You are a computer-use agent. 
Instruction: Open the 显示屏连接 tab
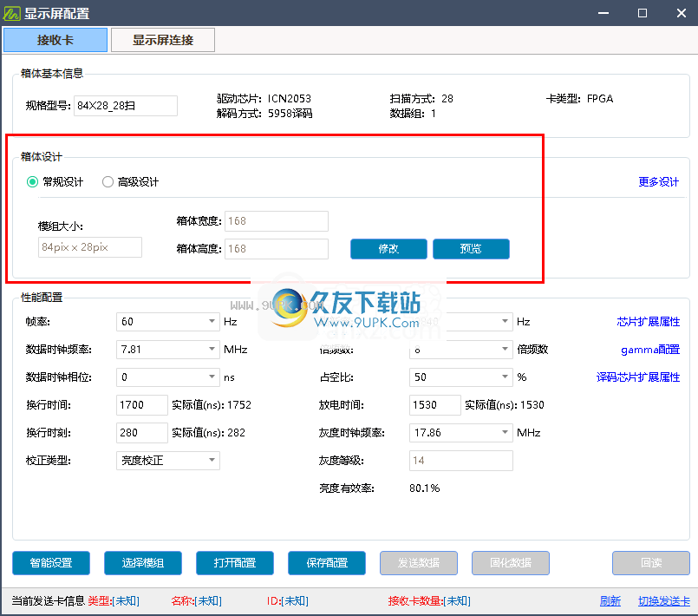point(163,40)
